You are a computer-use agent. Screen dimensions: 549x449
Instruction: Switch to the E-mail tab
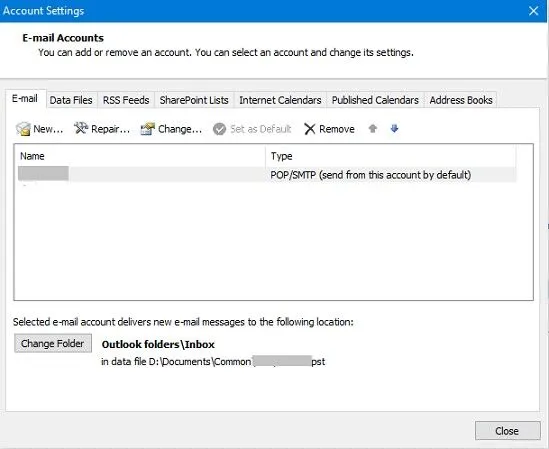point(25,99)
